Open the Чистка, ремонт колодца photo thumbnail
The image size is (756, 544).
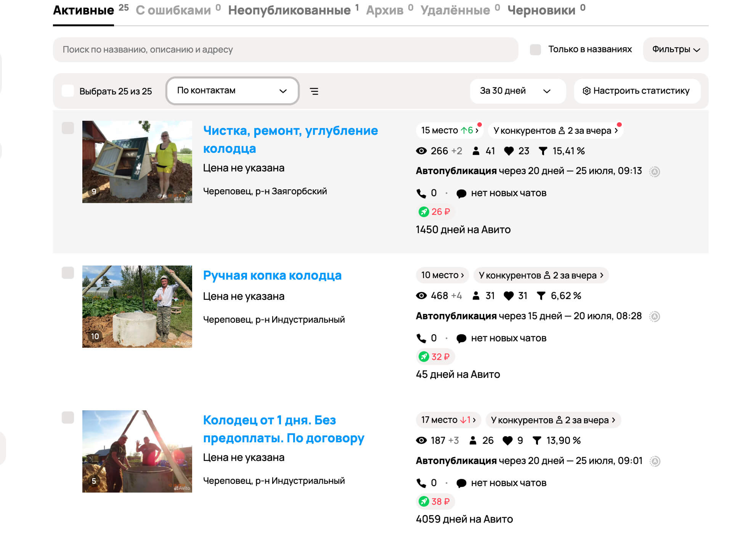pyautogui.click(x=137, y=162)
